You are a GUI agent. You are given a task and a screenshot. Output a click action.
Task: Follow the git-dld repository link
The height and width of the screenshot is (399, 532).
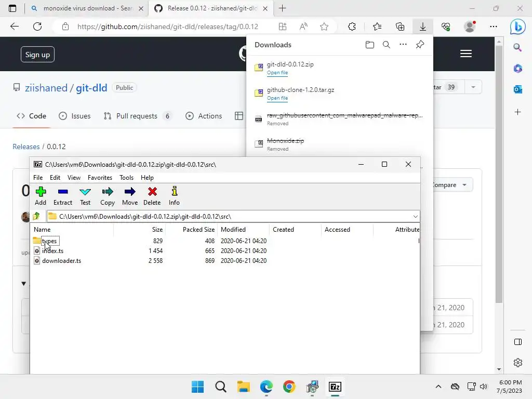point(91,88)
